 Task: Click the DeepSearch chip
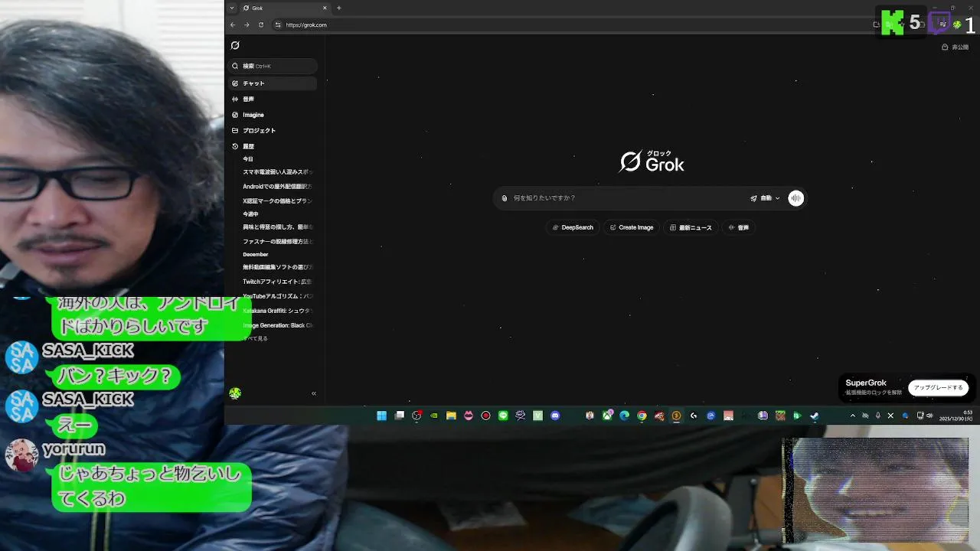tap(573, 227)
